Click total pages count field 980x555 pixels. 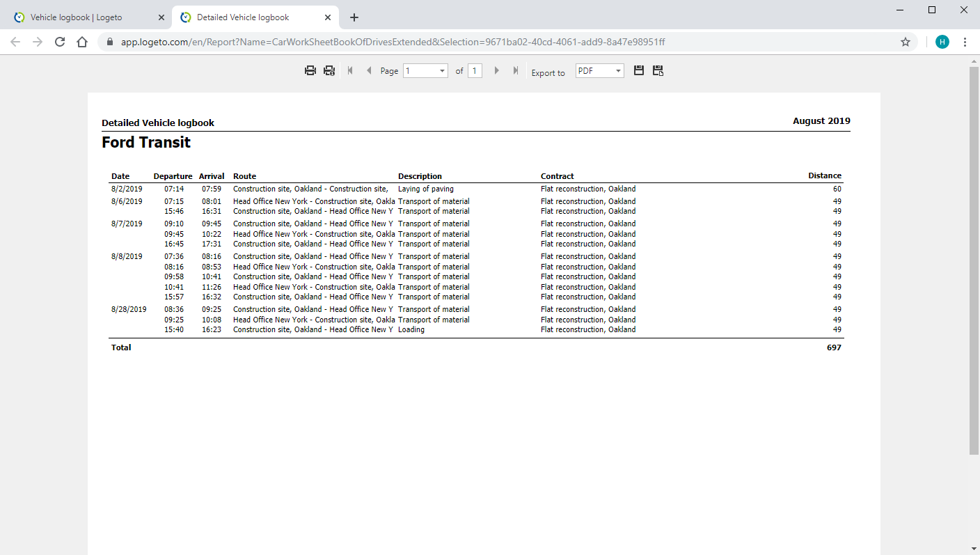pos(475,71)
